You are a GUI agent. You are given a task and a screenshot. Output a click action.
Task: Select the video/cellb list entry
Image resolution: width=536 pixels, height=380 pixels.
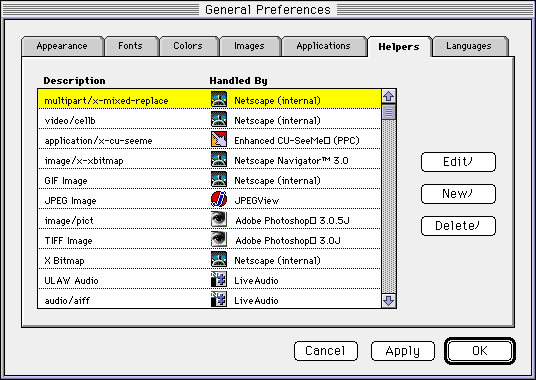pos(209,119)
